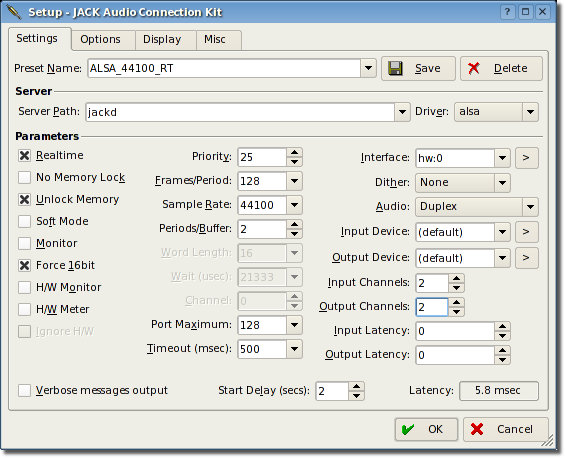This screenshot has width=565, height=458.
Task: Open the Input Device selector arrow button
Action: pos(526,232)
